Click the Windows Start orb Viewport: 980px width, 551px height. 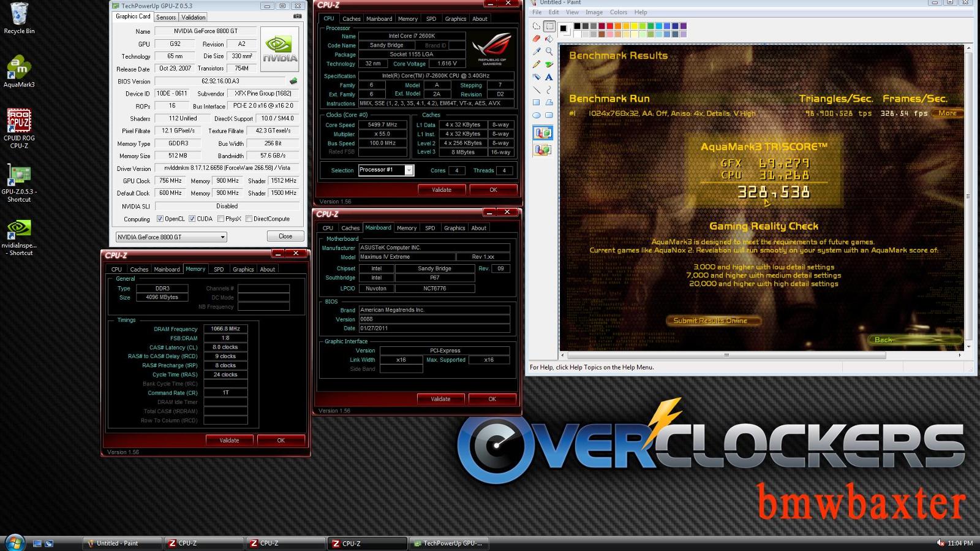tap(14, 542)
